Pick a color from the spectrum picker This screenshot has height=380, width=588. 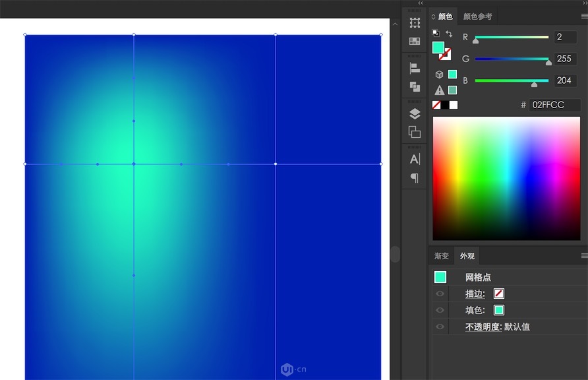pyautogui.click(x=506, y=178)
